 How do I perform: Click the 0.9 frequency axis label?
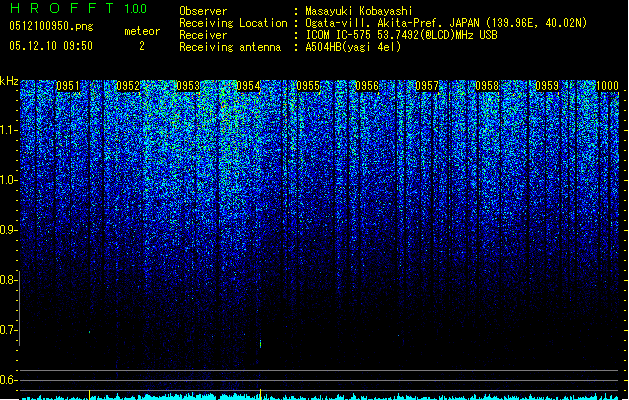click(8, 230)
